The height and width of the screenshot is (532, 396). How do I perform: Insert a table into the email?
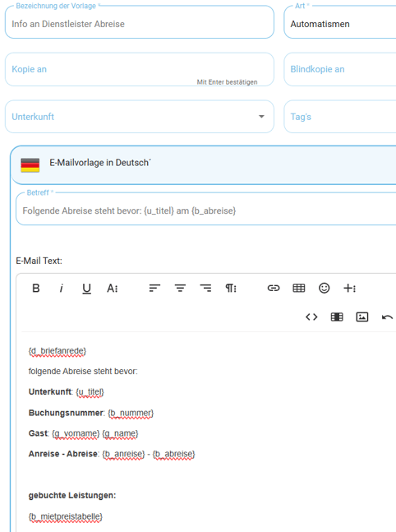pos(299,288)
